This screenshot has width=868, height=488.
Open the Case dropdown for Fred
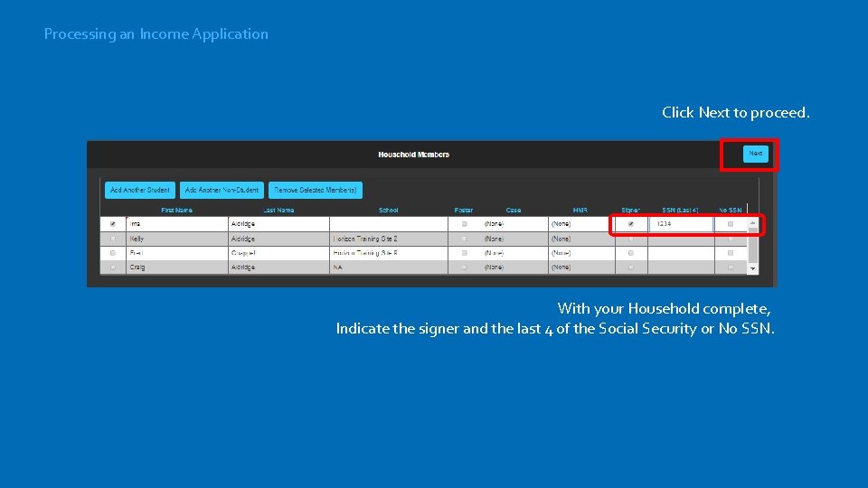[514, 253]
